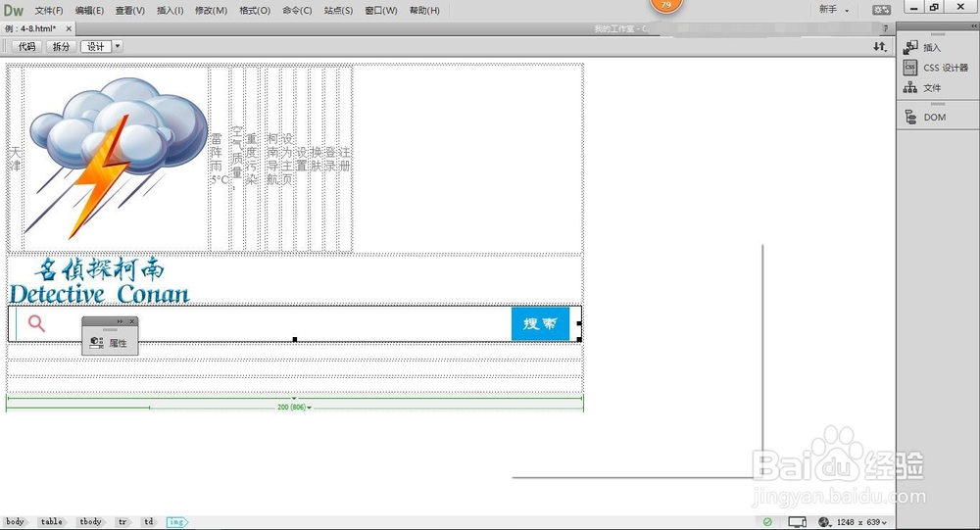Click the floating Properties panel icon
The height and width of the screenshot is (530, 980).
click(96, 343)
